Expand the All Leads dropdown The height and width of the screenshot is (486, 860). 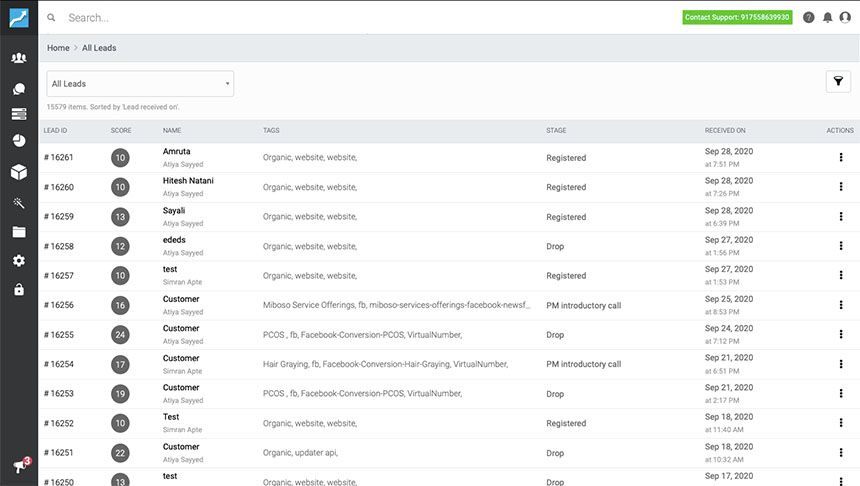pos(140,83)
